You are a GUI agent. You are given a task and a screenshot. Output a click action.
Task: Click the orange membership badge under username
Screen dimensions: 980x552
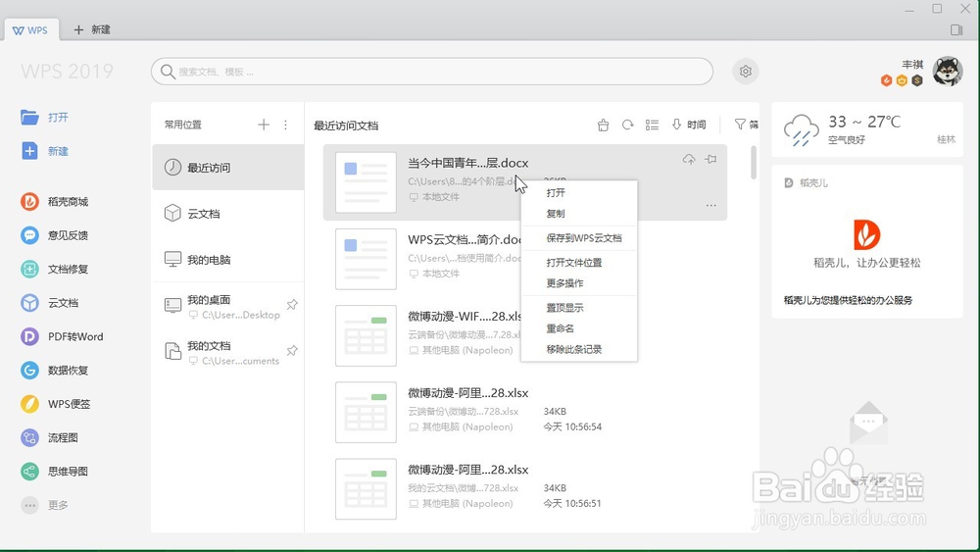[886, 80]
